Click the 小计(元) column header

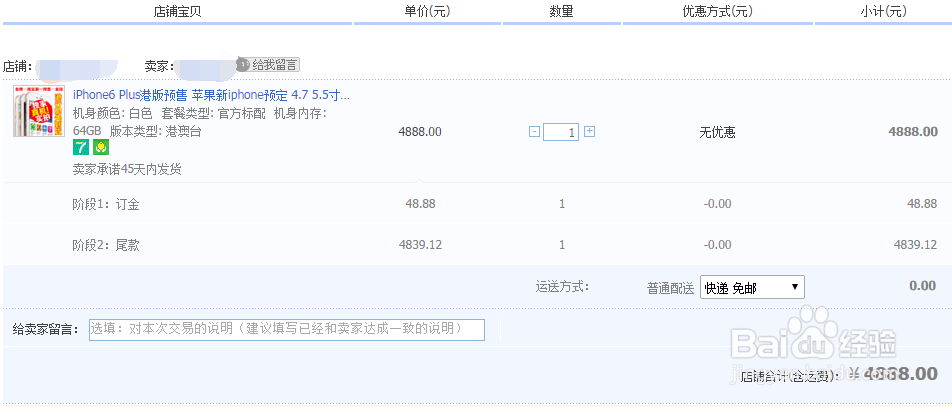click(883, 12)
